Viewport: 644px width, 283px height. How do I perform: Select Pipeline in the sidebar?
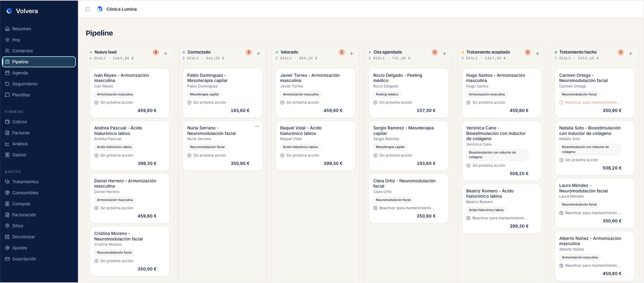point(39,62)
